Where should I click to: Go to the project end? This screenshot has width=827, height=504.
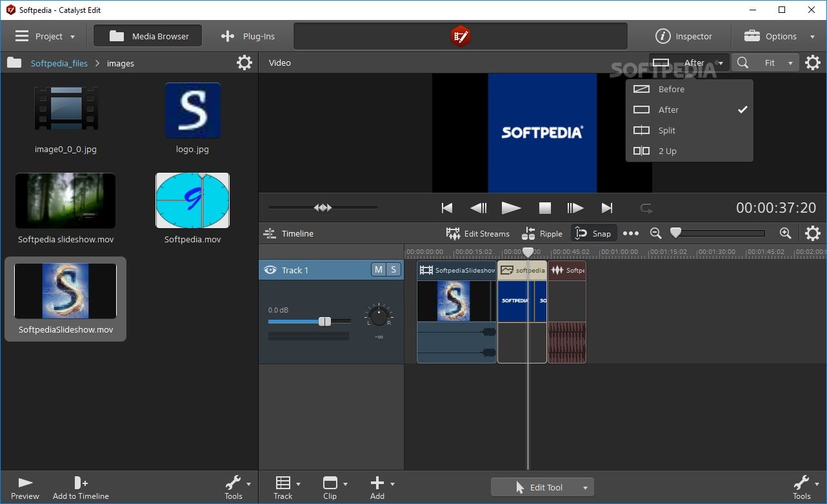coord(606,208)
